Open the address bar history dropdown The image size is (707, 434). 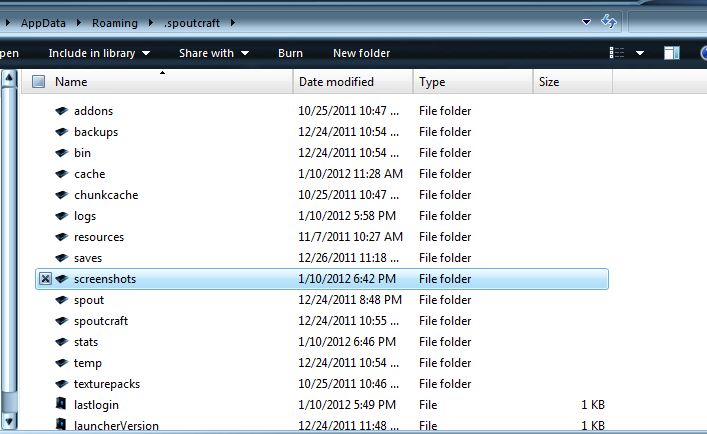(x=586, y=22)
